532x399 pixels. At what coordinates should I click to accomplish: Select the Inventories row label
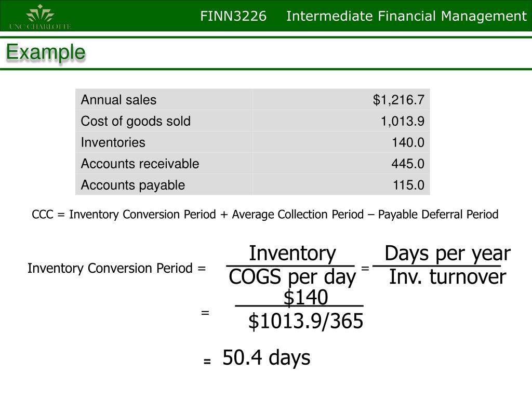coord(113,142)
